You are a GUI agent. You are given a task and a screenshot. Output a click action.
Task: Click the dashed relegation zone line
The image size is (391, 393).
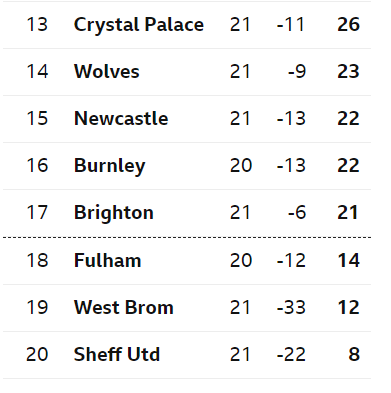pos(187,237)
